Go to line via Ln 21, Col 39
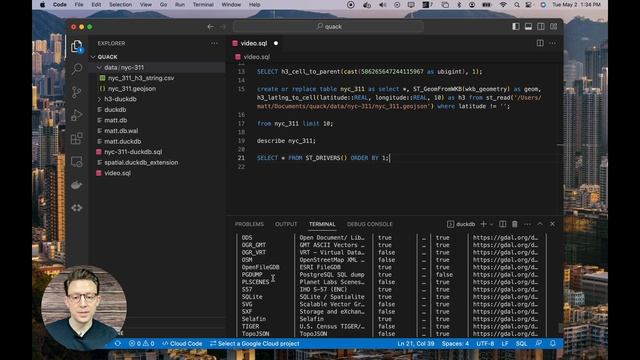640x360 pixels. pyautogui.click(x=416, y=344)
